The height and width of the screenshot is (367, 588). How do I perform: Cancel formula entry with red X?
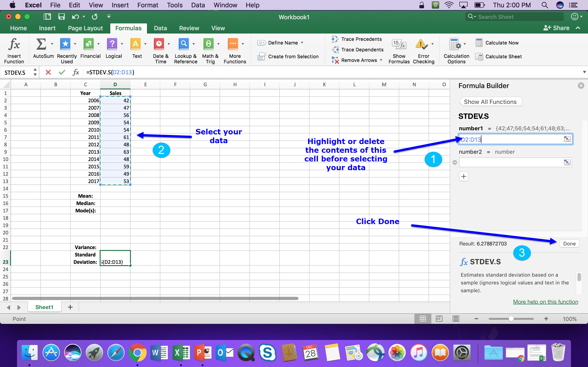[x=48, y=72]
